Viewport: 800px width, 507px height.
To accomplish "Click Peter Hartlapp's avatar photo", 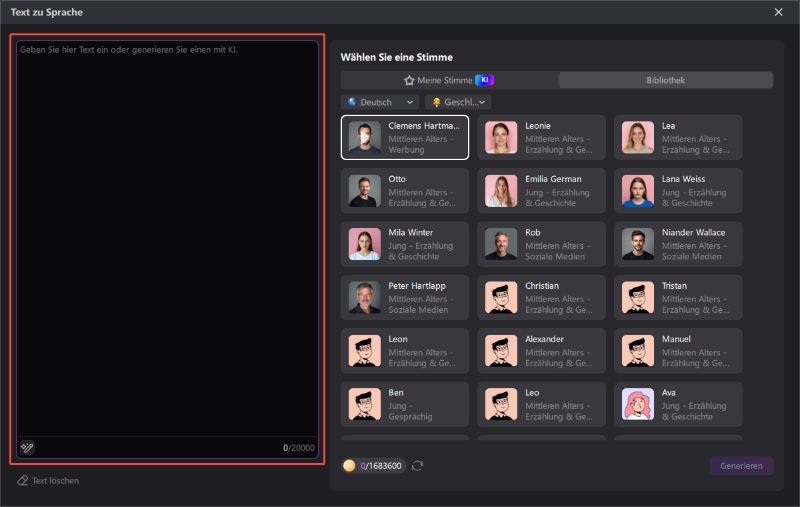I will click(365, 297).
